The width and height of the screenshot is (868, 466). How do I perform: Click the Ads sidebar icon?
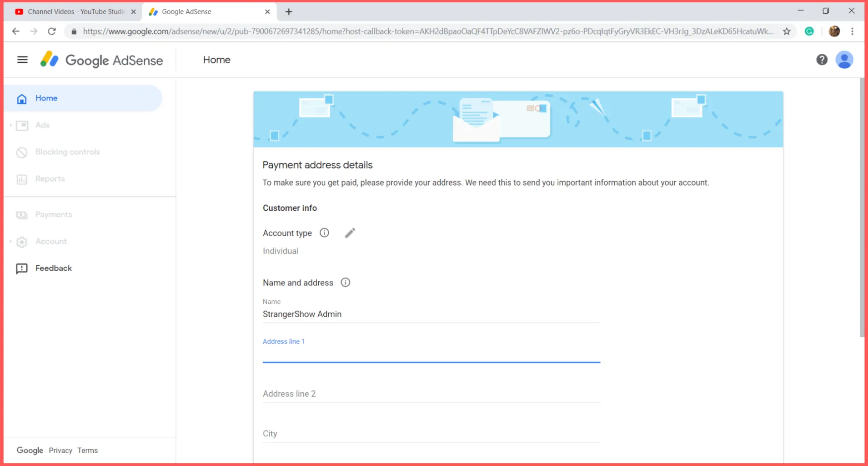tap(22, 125)
